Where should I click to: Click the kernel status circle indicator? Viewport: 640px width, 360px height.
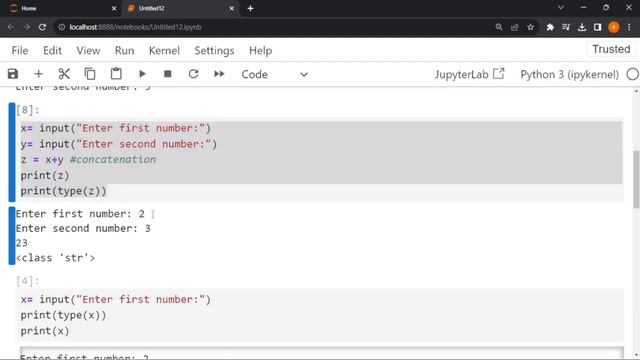point(633,74)
